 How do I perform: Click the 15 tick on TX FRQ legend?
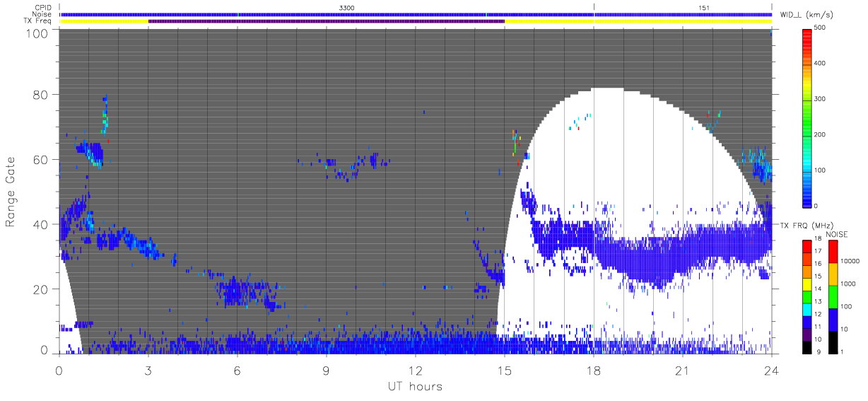pos(818,276)
